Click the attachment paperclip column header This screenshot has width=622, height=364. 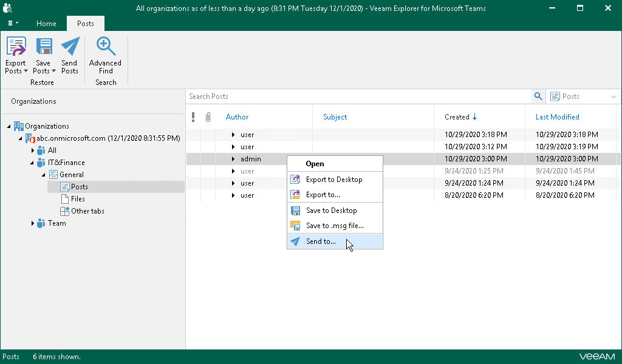[208, 117]
